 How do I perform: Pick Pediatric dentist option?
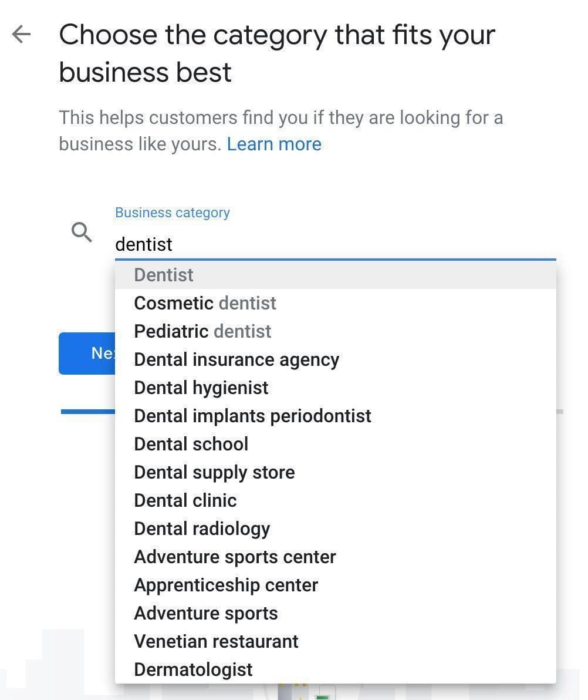pos(202,331)
